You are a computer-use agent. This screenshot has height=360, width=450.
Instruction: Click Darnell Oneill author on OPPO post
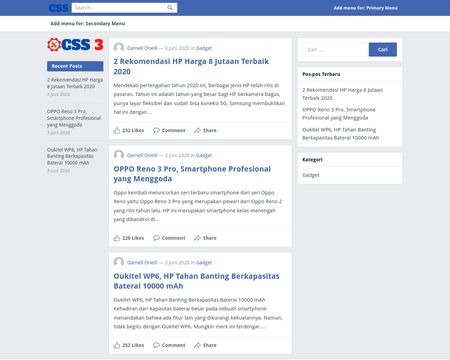tap(142, 155)
